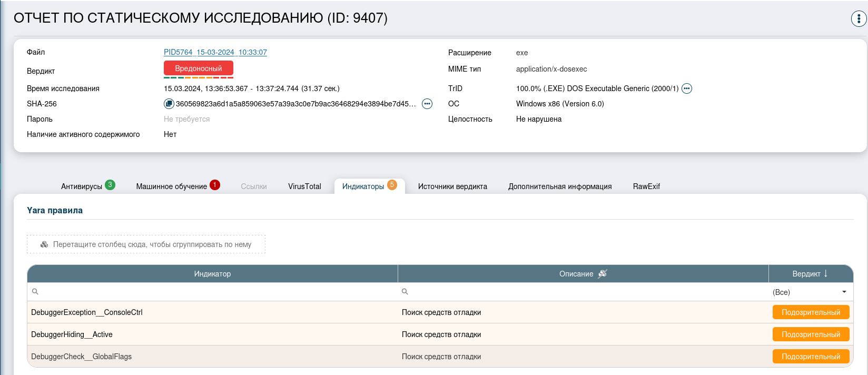Click the verdict color indicator bar
This screenshot has height=375, width=868.
pyautogui.click(x=199, y=77)
